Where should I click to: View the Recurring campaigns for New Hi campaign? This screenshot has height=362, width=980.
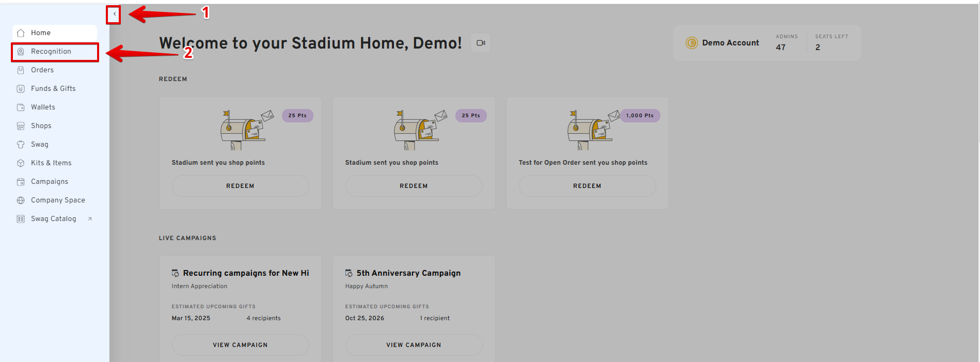tap(240, 345)
